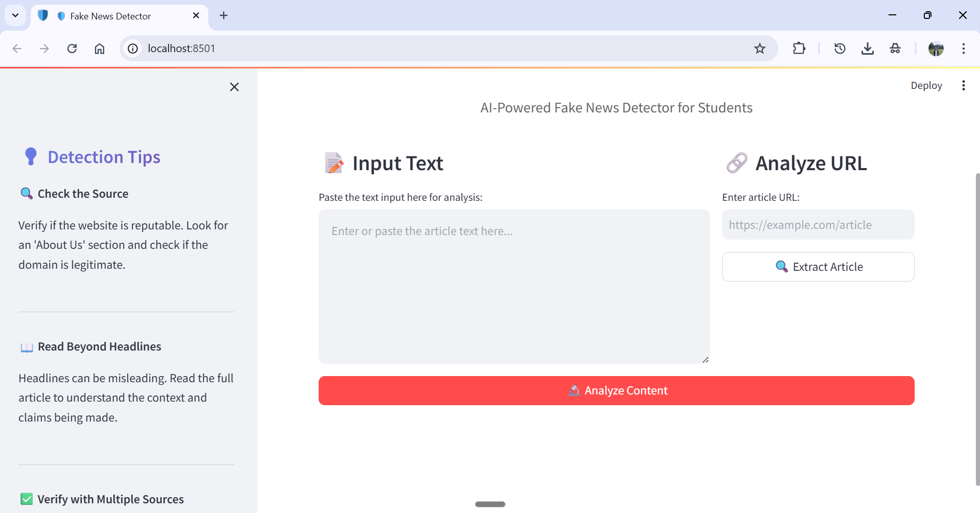
Task: Open the browsing history icon
Action: (x=840, y=49)
